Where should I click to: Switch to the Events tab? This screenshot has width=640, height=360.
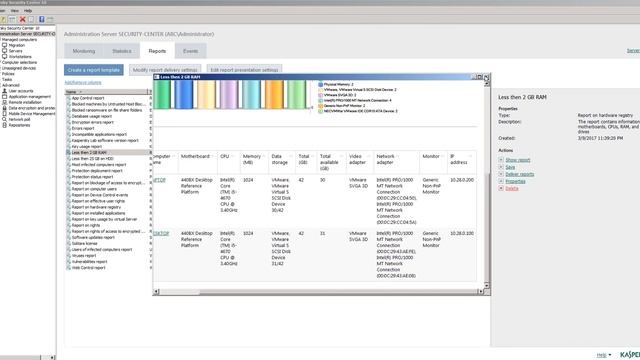191,51
